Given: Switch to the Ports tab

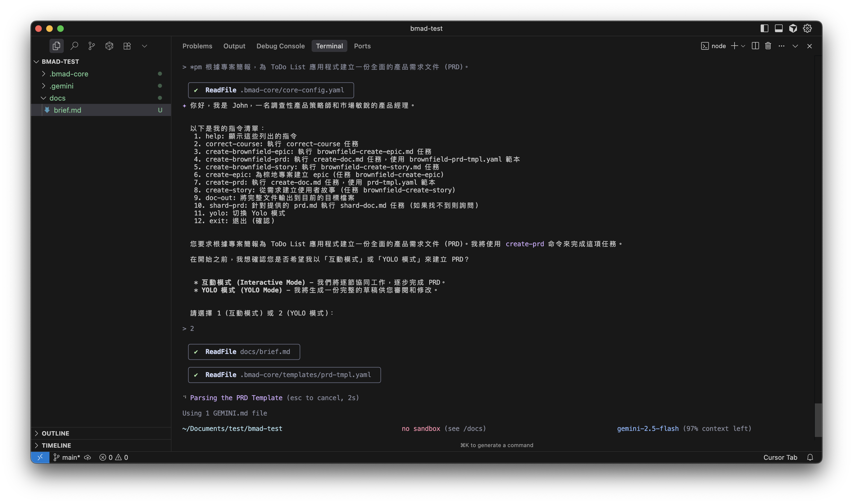Looking at the screenshot, I should pos(362,46).
